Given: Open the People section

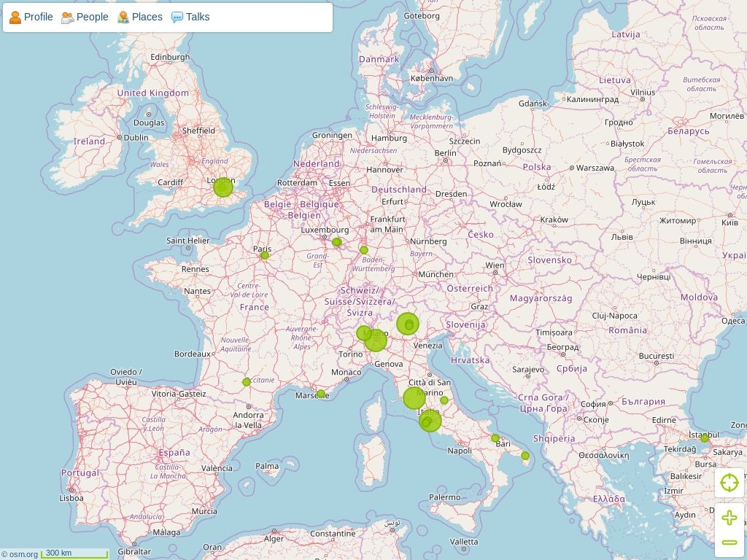Looking at the screenshot, I should pyautogui.click(x=85, y=17).
